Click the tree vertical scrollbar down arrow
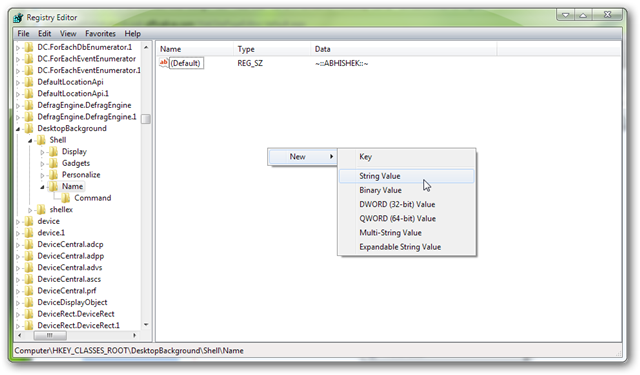The image size is (640, 375). coord(146,325)
